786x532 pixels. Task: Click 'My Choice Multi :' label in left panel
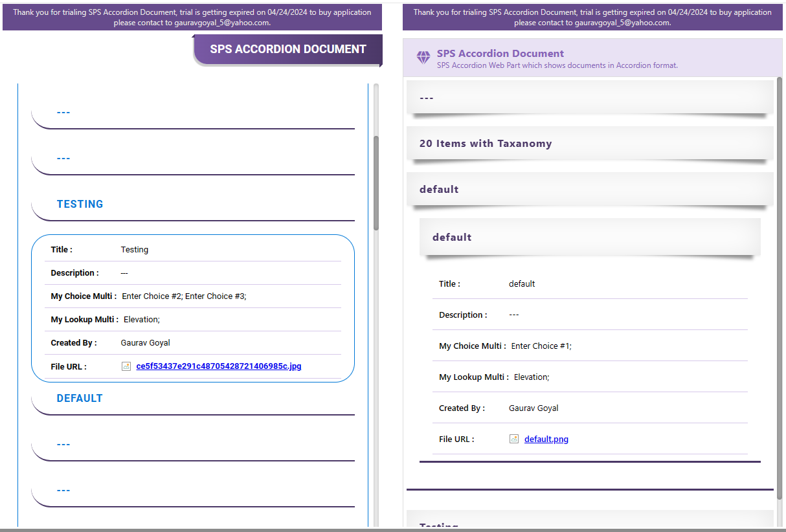coord(84,296)
